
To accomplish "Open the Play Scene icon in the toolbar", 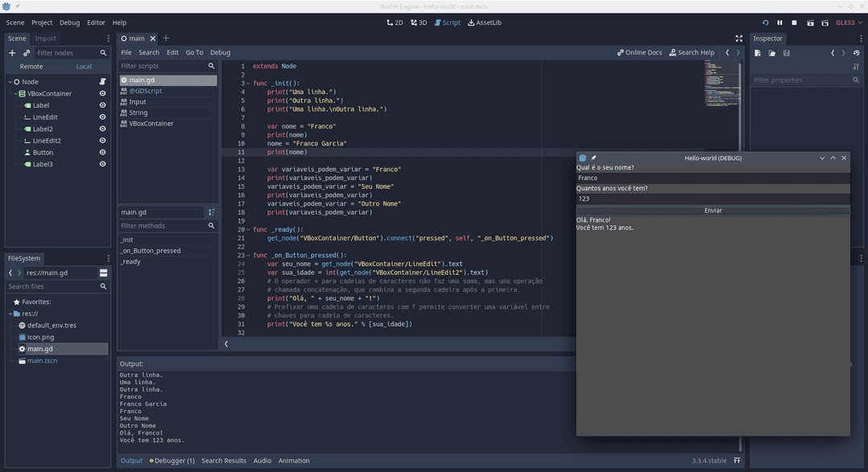I will click(810, 23).
